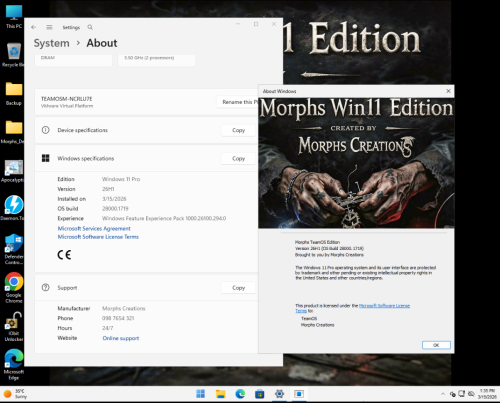
Task: Go back with the Settings back arrow
Action: 33,27
